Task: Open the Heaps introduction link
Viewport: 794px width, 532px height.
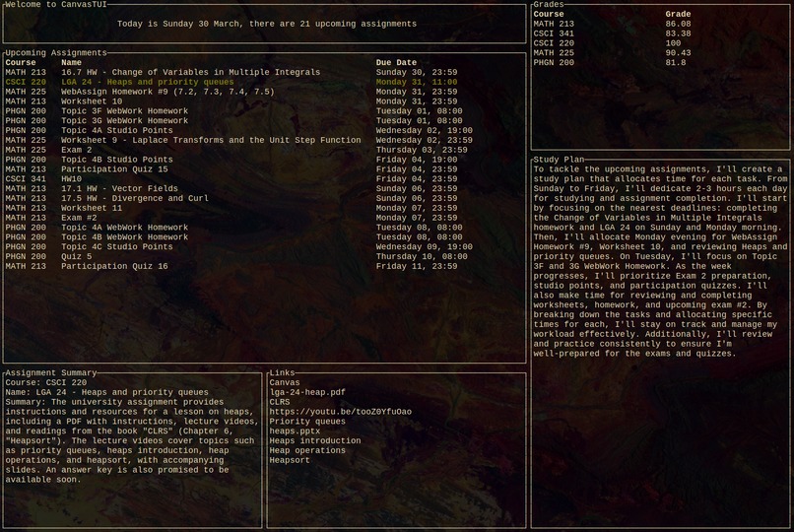Action: [x=315, y=441]
